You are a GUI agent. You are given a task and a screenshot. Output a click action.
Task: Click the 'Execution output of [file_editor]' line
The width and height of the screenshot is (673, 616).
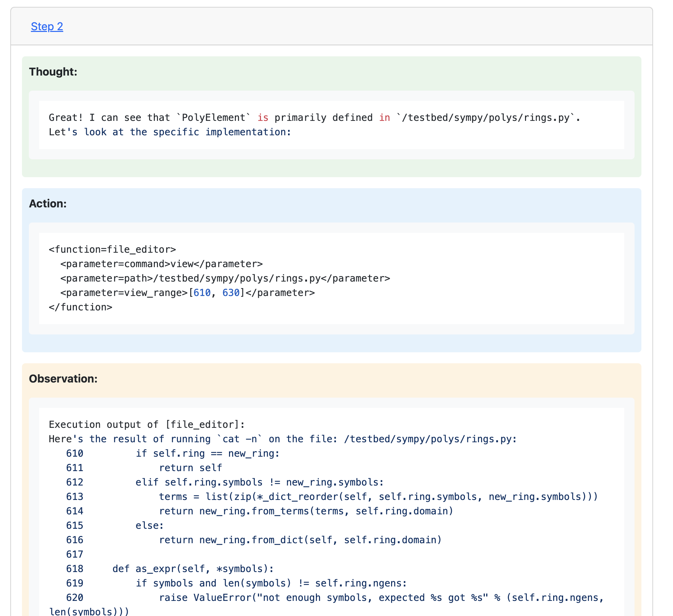pos(147,424)
